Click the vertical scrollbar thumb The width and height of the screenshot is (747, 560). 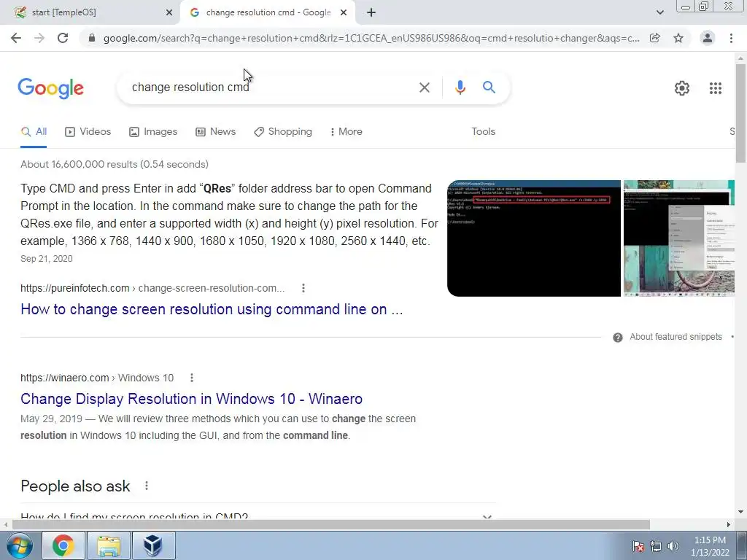pos(740,112)
